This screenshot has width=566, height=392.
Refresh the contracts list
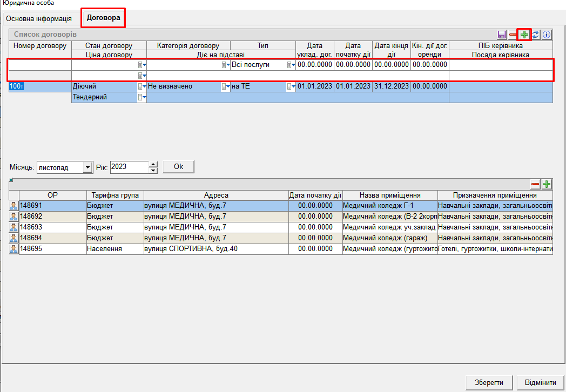pos(535,35)
